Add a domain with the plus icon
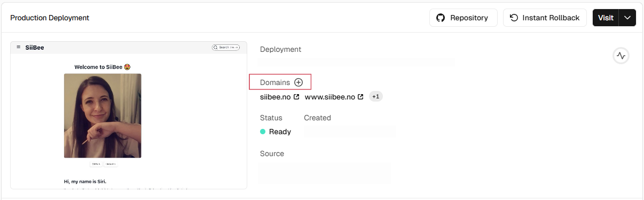The image size is (644, 200). pos(299,82)
